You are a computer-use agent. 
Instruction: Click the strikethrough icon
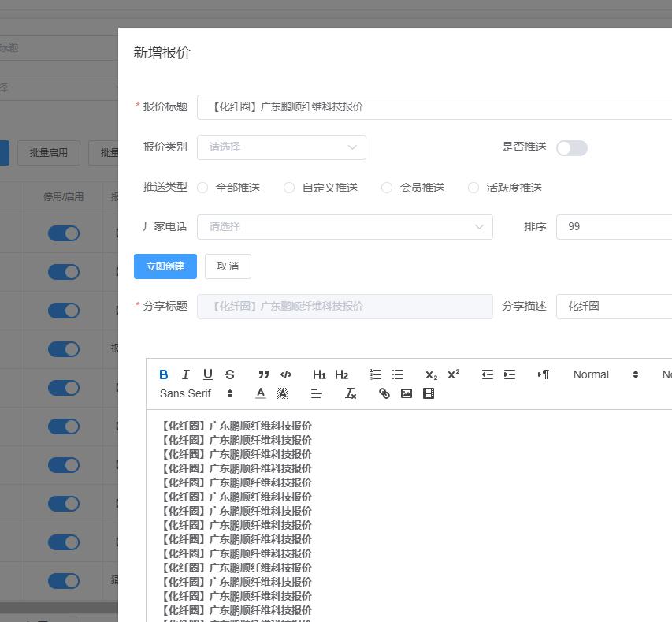click(x=230, y=374)
